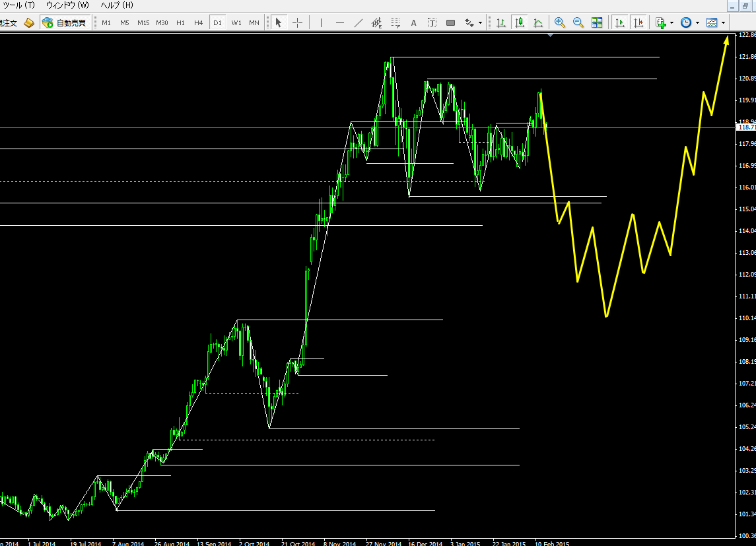Open the indicators list dropdown arrow
756x546 pixels.
(x=671, y=22)
